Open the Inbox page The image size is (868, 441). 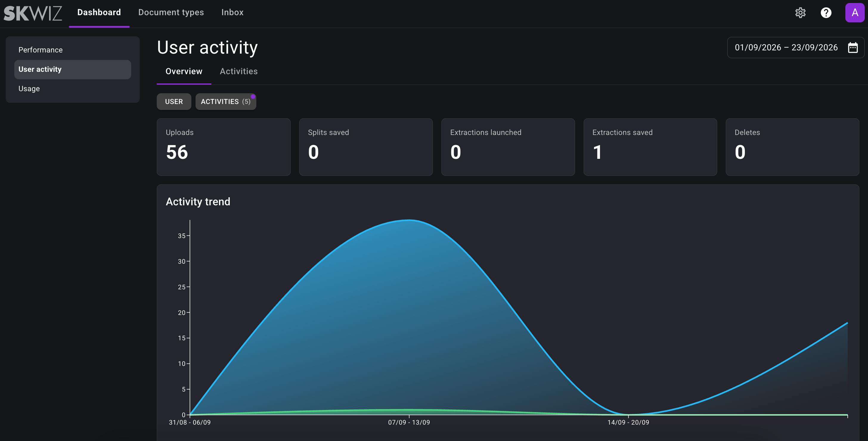click(x=232, y=13)
